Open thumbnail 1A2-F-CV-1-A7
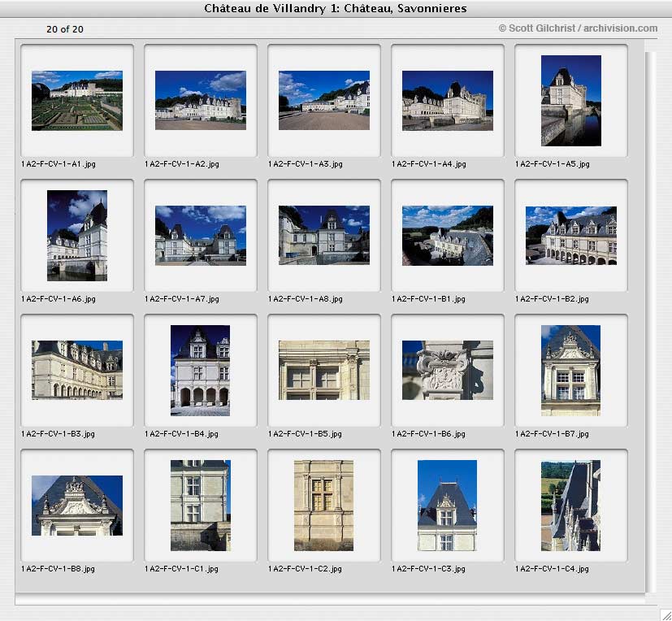This screenshot has height=621, width=672. 201,236
